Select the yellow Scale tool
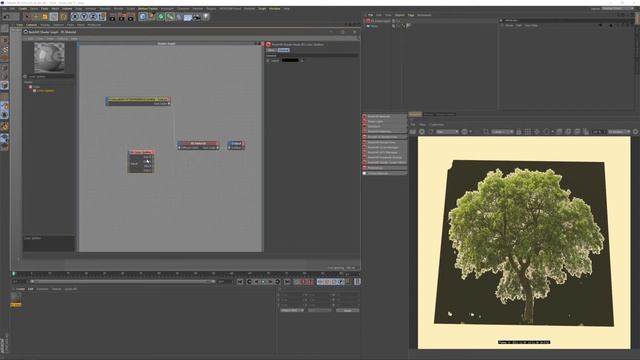The height and width of the screenshot is (360, 640). point(44,17)
